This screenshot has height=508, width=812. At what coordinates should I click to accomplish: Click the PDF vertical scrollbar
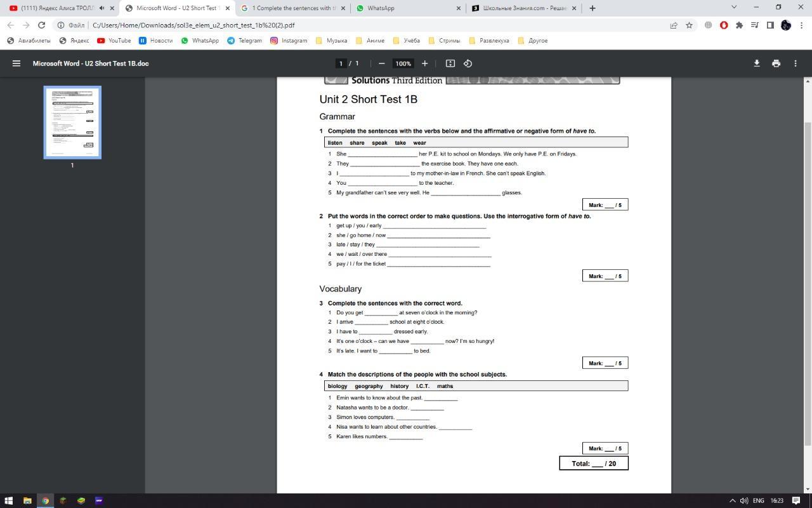click(x=808, y=284)
